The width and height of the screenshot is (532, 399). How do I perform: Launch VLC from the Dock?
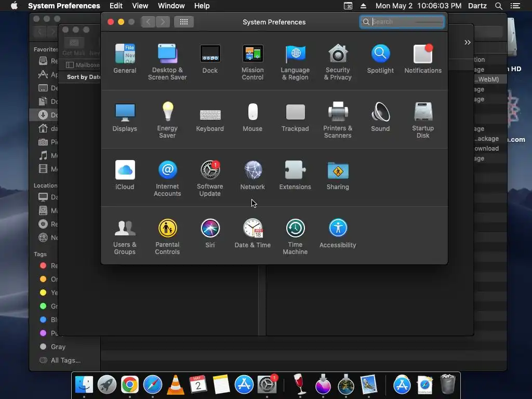tap(176, 385)
